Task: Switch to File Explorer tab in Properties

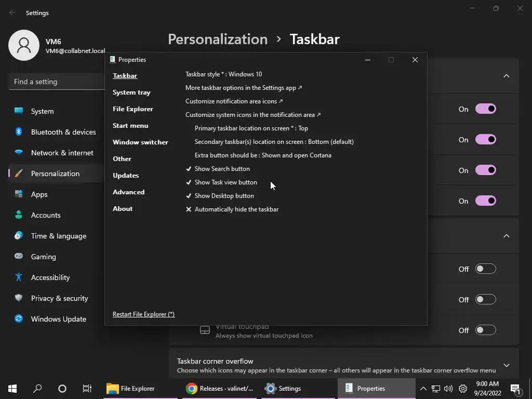Action: (133, 109)
